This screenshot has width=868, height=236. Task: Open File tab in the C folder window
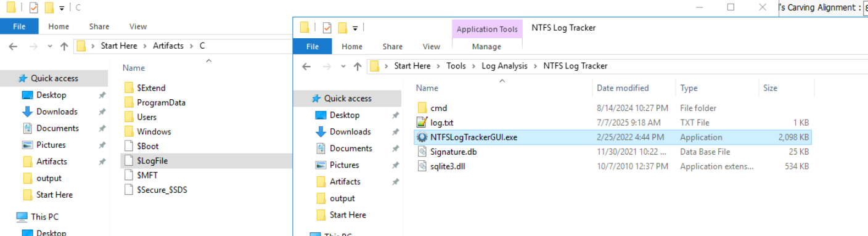point(19,26)
